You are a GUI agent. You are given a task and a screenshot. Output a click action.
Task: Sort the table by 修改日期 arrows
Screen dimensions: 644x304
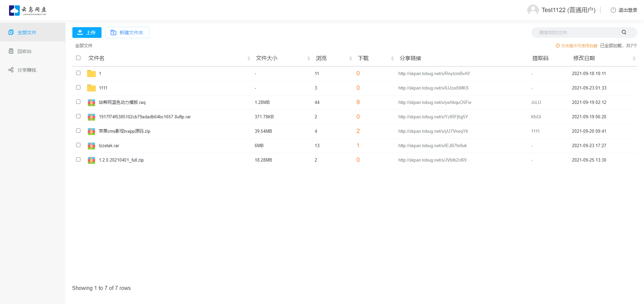pos(634,58)
